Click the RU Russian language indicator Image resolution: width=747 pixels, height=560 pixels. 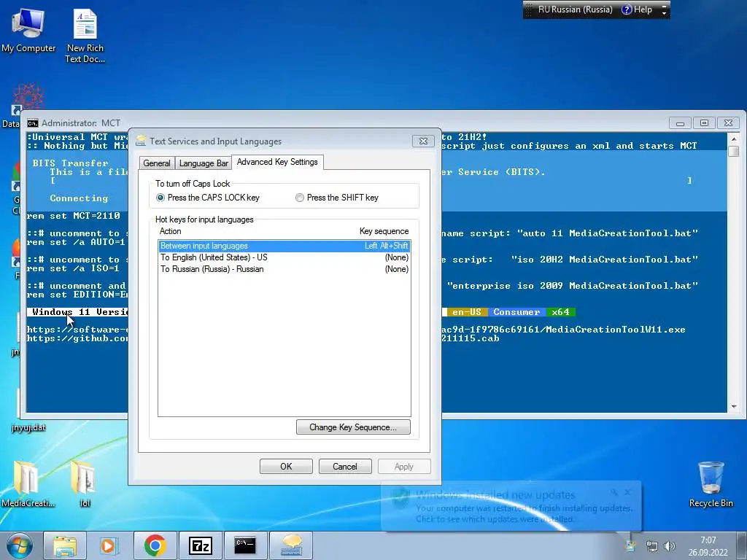click(x=575, y=9)
